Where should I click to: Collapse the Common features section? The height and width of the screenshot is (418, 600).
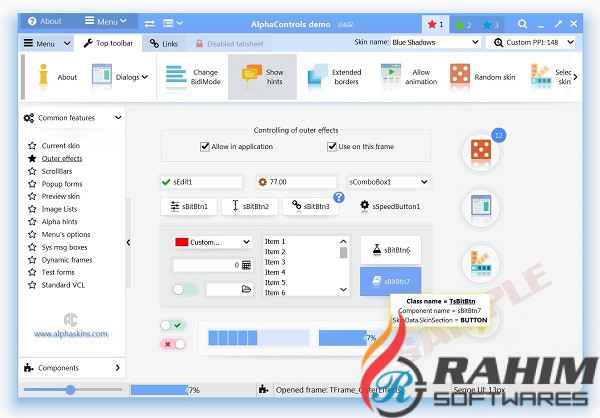(118, 118)
